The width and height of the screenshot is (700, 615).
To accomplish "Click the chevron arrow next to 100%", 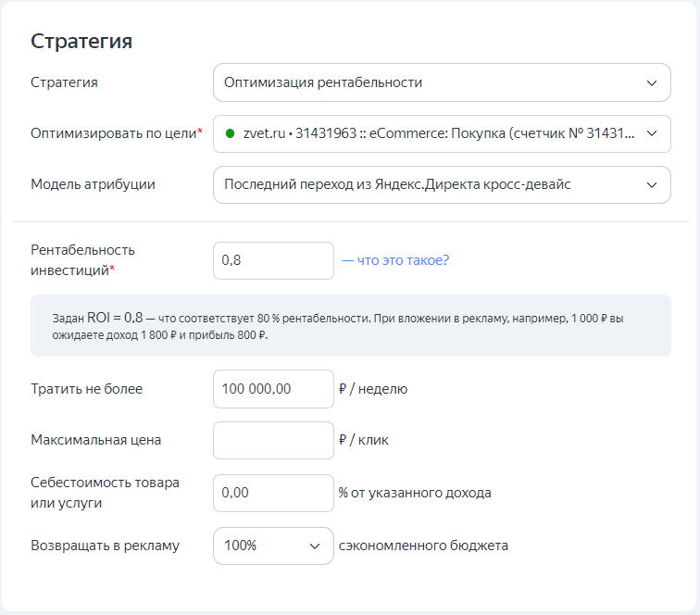I will click(x=315, y=546).
